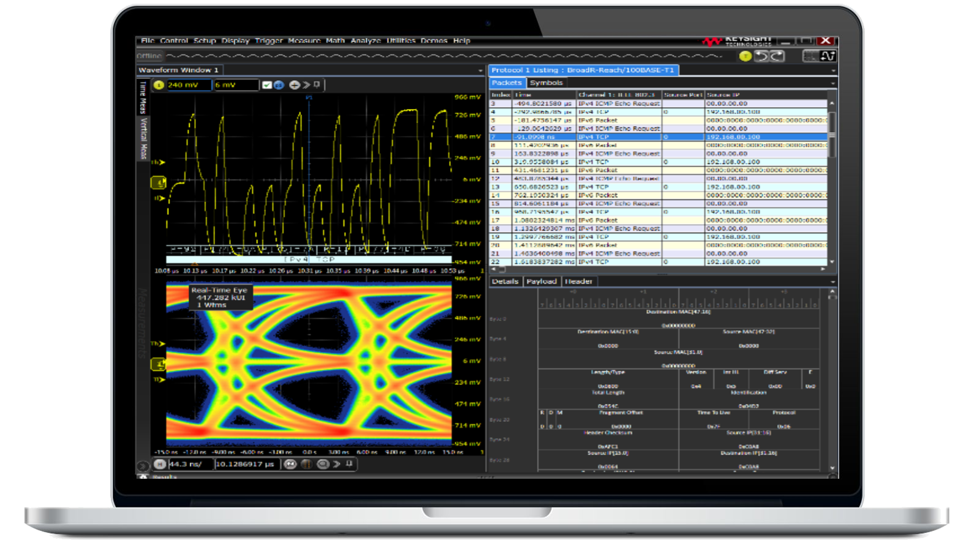This screenshot has width=980, height=551.
Task: Click the magnifier zoom icon in horizontal toolbar
Action: click(x=323, y=464)
